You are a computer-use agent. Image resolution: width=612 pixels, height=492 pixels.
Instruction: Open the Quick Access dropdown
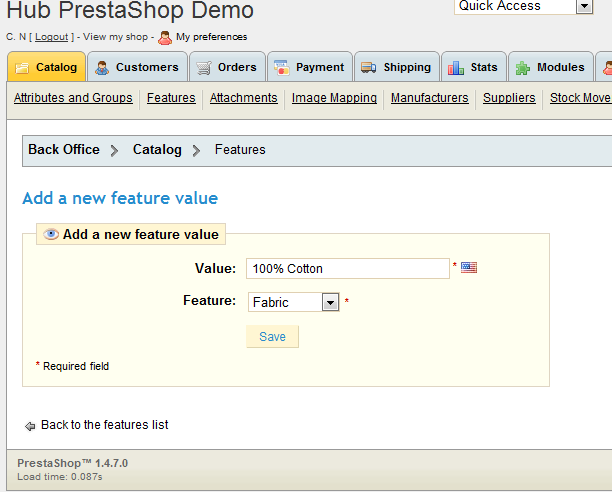click(x=584, y=7)
